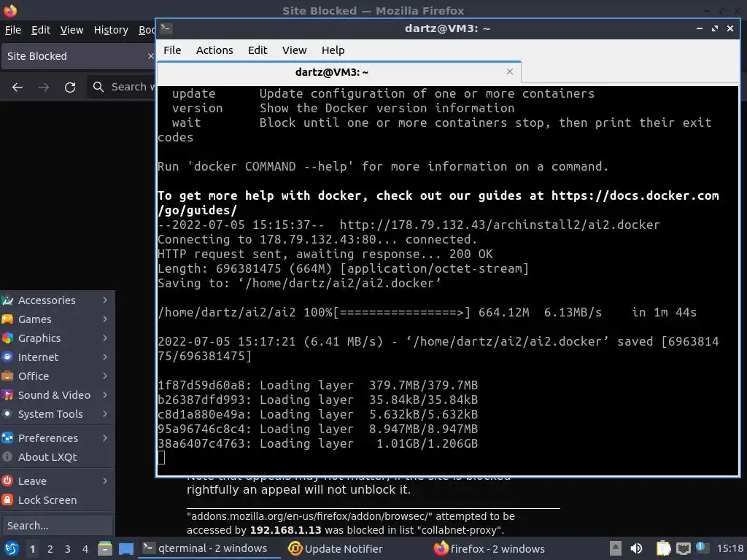Open the terminal View menu
The image size is (747, 560).
pos(294,50)
